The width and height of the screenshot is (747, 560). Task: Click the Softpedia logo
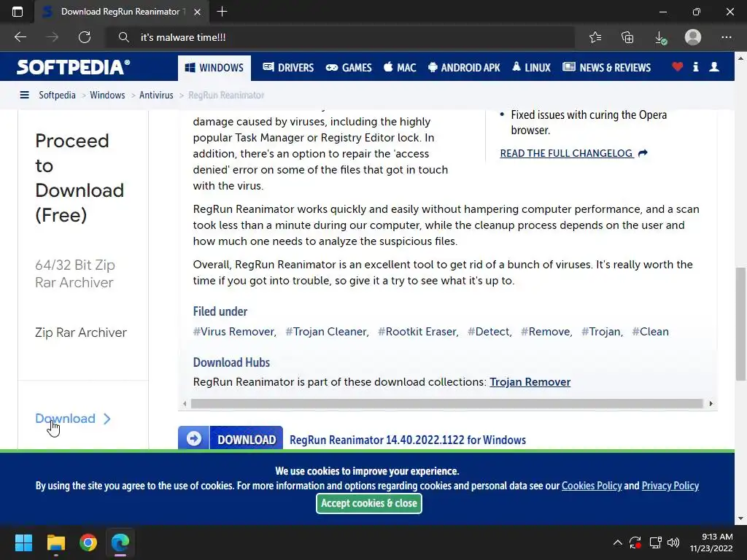click(74, 66)
